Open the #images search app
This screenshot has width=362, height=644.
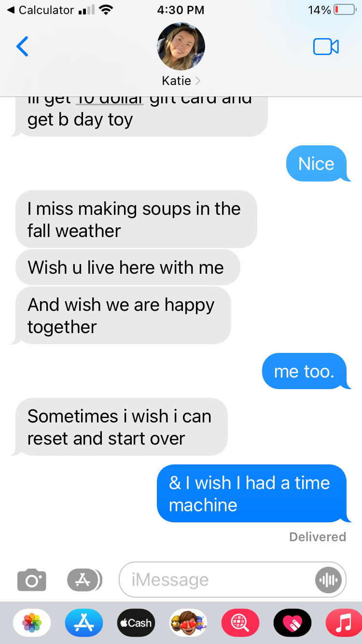click(240, 623)
